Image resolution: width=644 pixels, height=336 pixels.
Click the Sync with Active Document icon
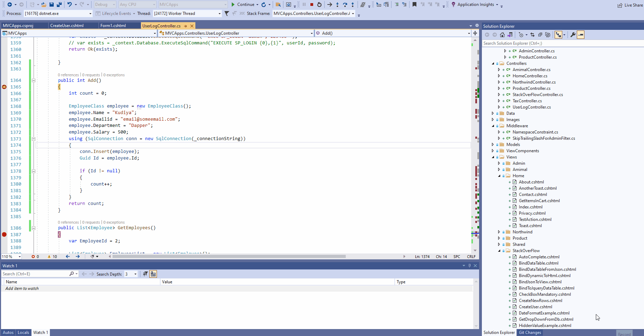[532, 35]
